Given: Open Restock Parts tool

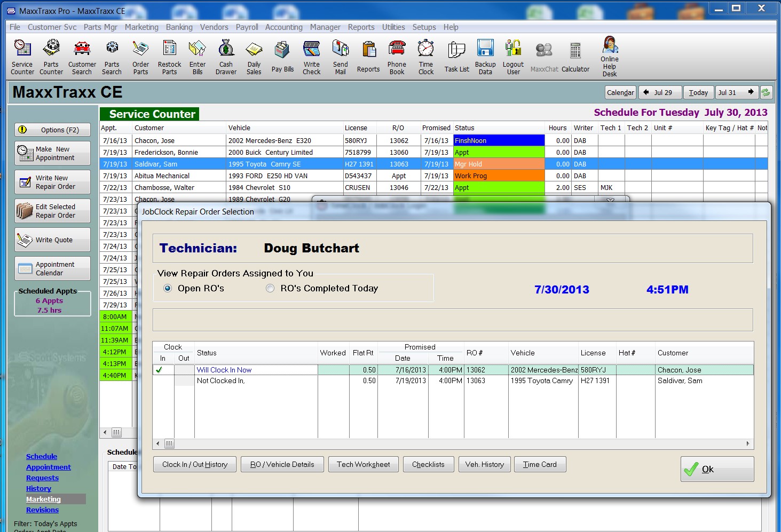Looking at the screenshot, I should pyautogui.click(x=170, y=57).
